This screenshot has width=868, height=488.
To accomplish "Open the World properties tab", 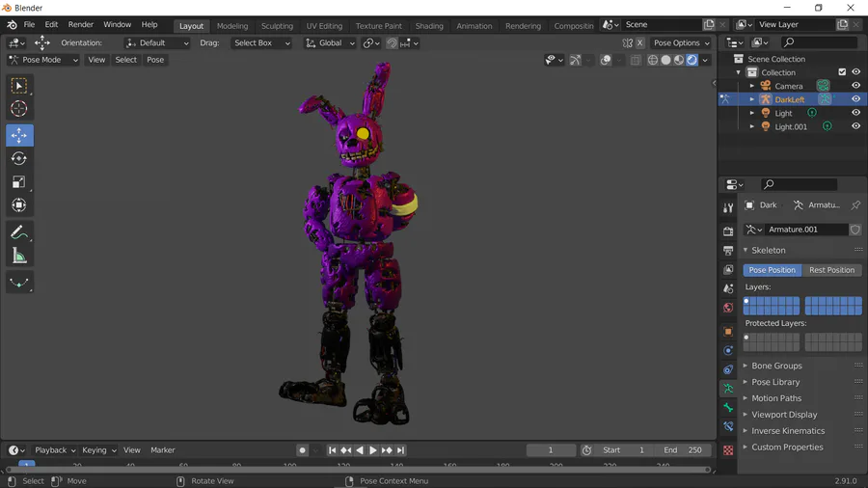I will click(x=728, y=308).
